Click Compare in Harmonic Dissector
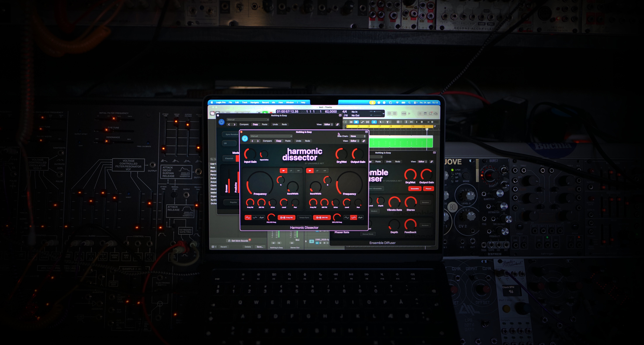This screenshot has height=345, width=644. coord(267,141)
